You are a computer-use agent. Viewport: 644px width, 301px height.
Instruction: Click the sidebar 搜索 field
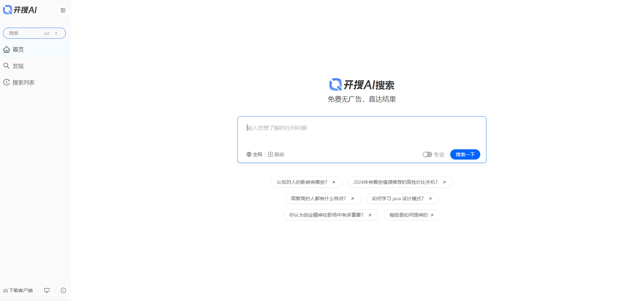click(x=25, y=33)
